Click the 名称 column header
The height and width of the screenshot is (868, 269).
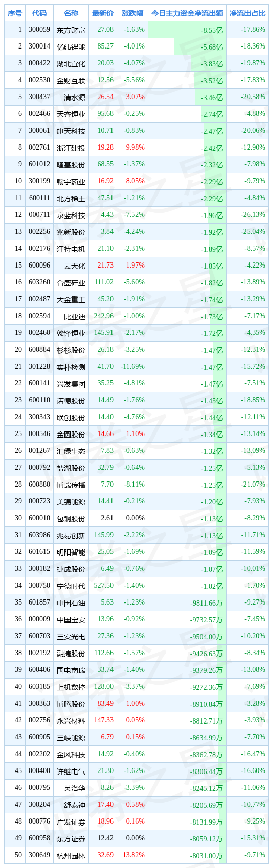pos(71,13)
